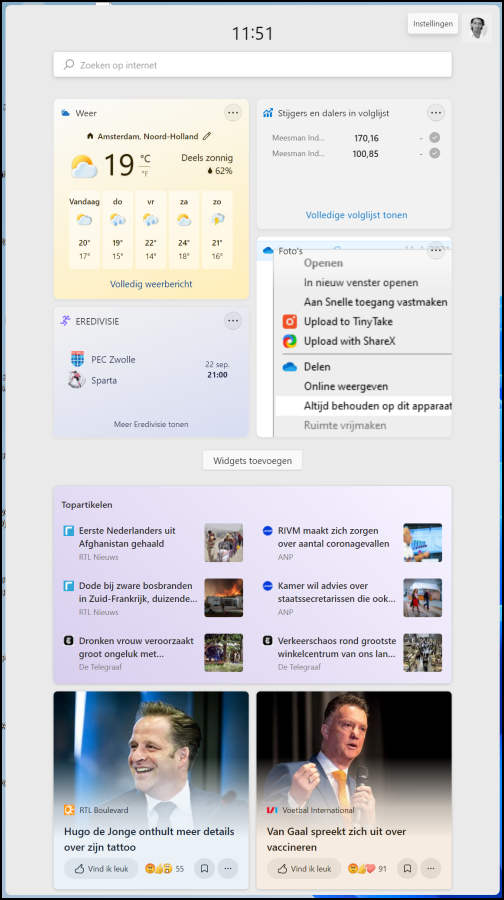The height and width of the screenshot is (900, 504).
Task: Open more options on Van Gaal article
Action: (431, 869)
